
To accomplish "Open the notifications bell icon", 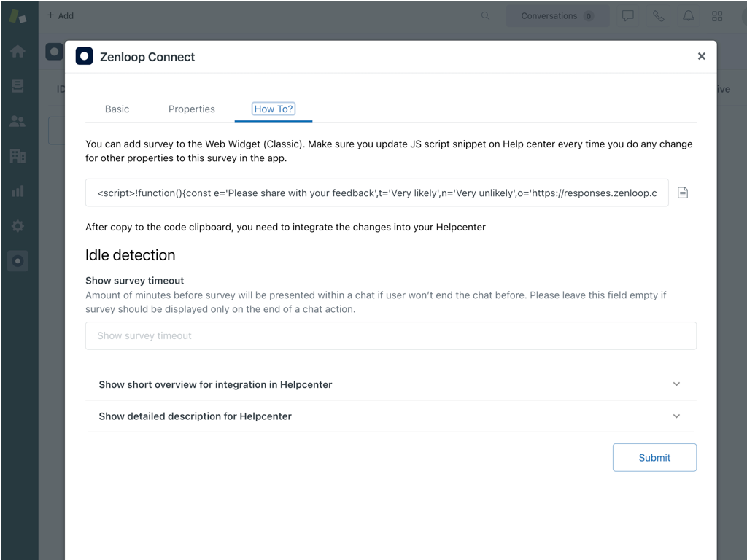I will point(688,16).
